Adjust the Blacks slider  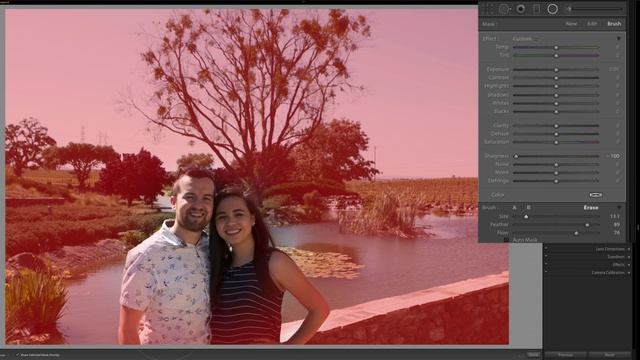coord(556,111)
